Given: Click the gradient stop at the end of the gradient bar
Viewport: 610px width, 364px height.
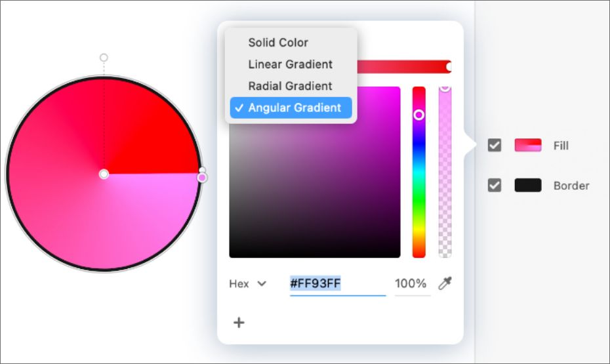Looking at the screenshot, I should point(449,66).
